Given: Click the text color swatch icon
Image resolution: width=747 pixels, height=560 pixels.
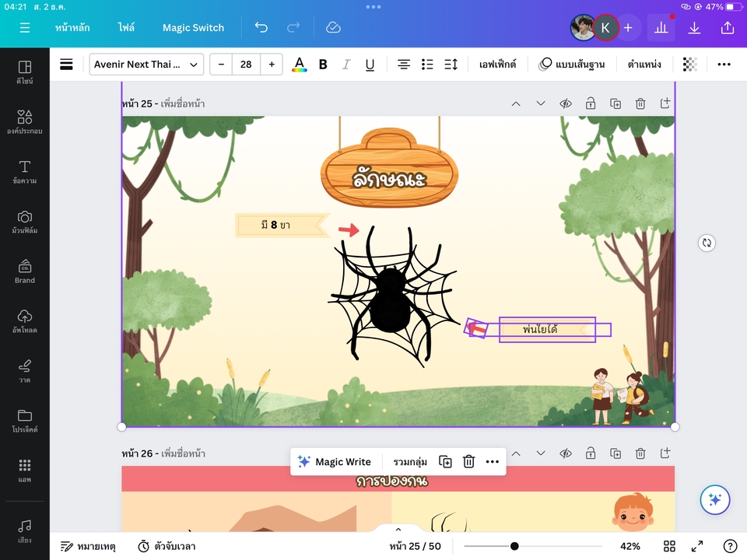Looking at the screenshot, I should [299, 65].
